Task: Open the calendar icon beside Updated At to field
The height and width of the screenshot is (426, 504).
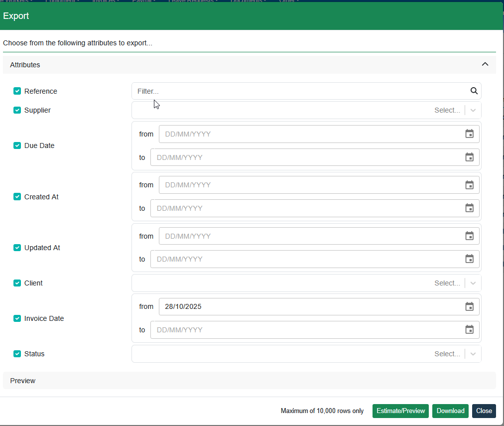Action: 469,259
